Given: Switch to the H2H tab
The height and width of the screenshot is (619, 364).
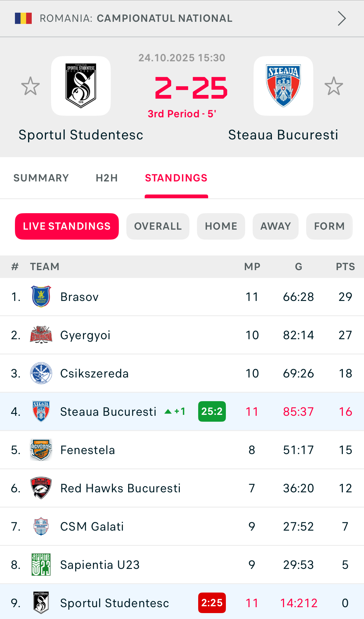Looking at the screenshot, I should 107,178.
